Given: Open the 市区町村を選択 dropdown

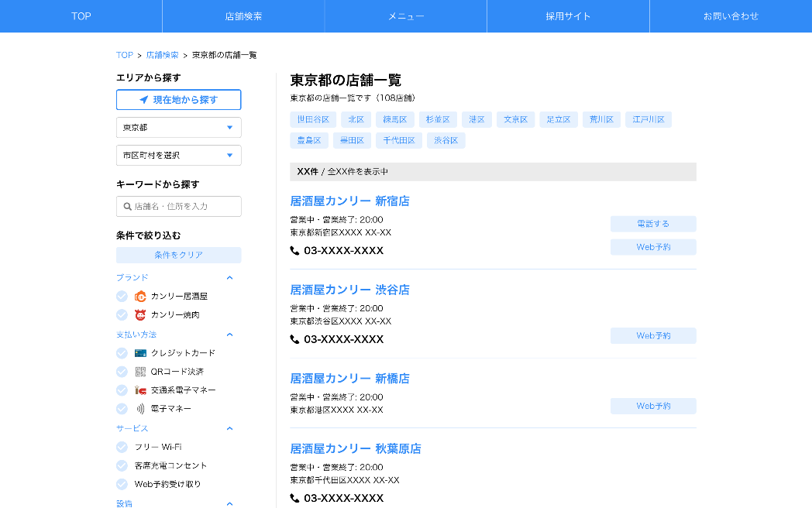Looking at the screenshot, I should pyautogui.click(x=178, y=156).
